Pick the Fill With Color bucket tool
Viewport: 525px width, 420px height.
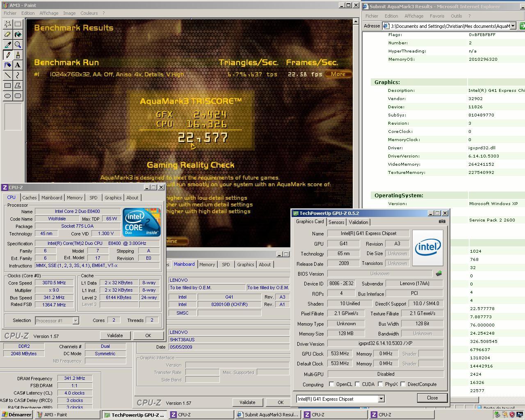click(18, 34)
